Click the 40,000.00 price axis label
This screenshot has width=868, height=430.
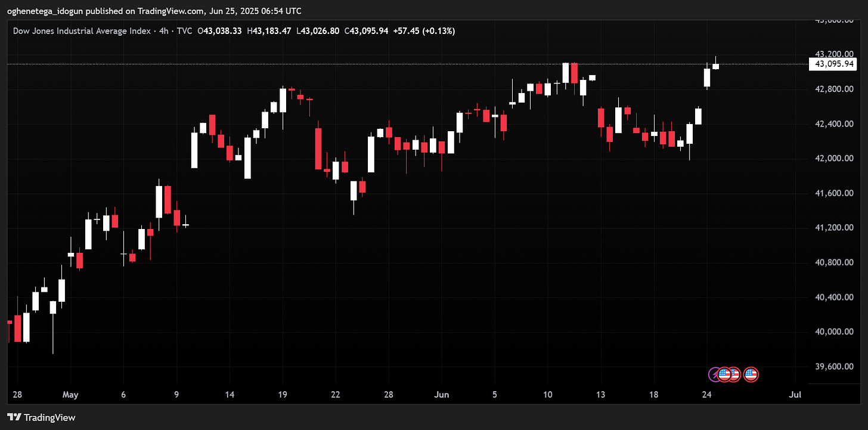(834, 331)
